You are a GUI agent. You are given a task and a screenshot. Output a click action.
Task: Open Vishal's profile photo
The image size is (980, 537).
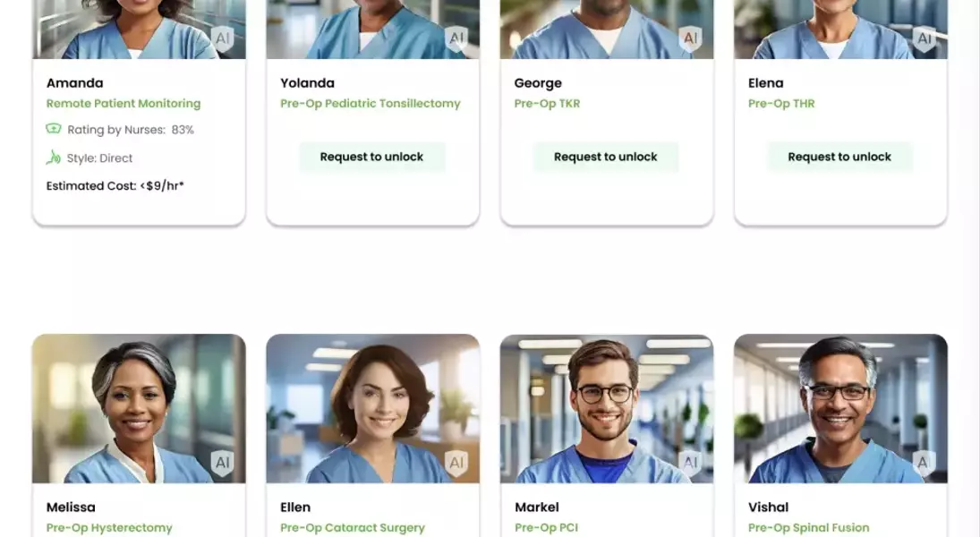(840, 408)
